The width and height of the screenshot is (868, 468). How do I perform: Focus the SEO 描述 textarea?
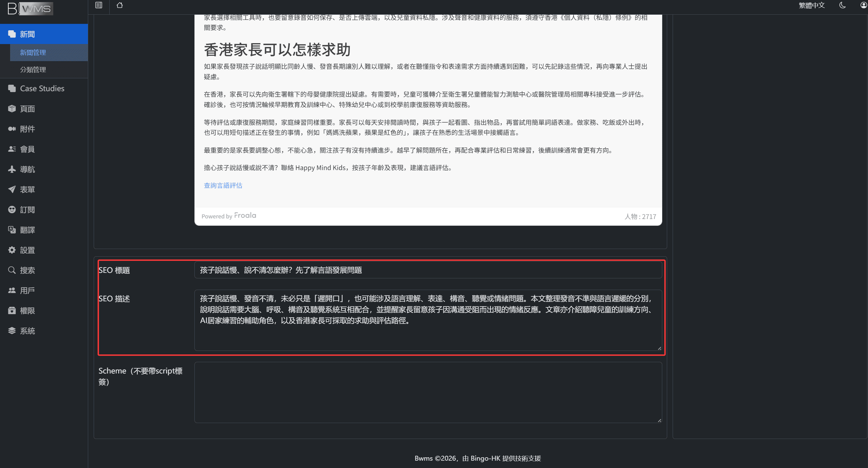click(428, 320)
